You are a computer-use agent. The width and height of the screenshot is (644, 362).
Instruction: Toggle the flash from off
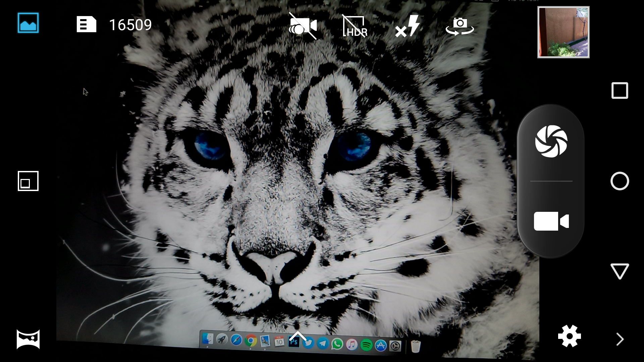(x=407, y=26)
